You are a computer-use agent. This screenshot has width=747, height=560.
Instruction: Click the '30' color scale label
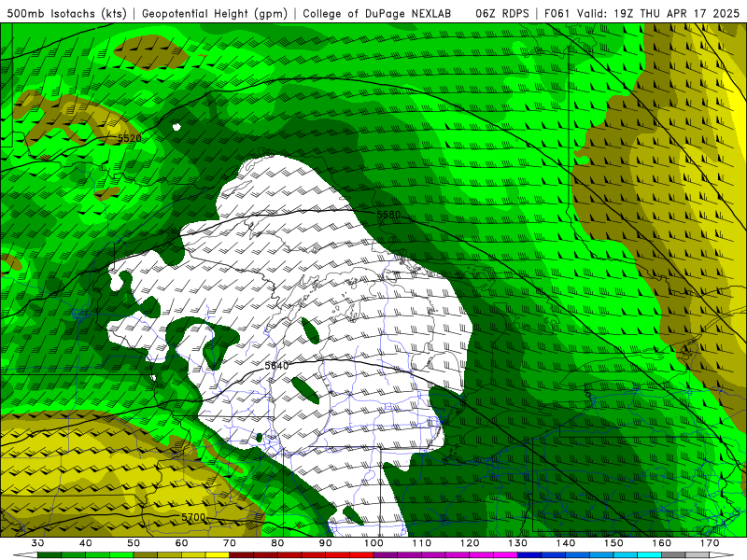point(37,543)
